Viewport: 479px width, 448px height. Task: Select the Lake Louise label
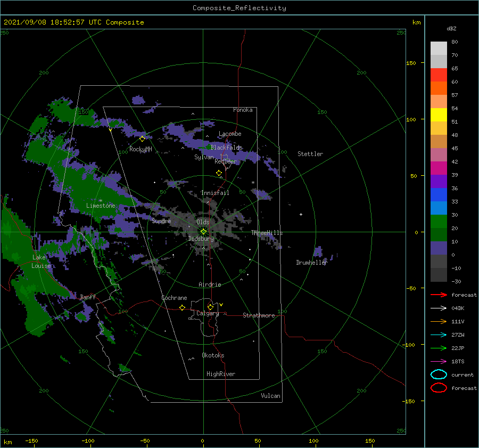(41, 262)
